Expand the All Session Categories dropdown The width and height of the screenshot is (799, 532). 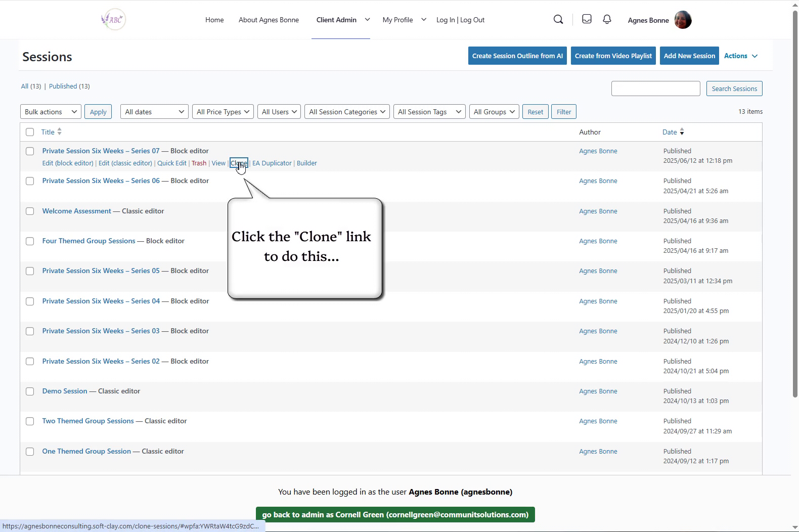click(347, 112)
